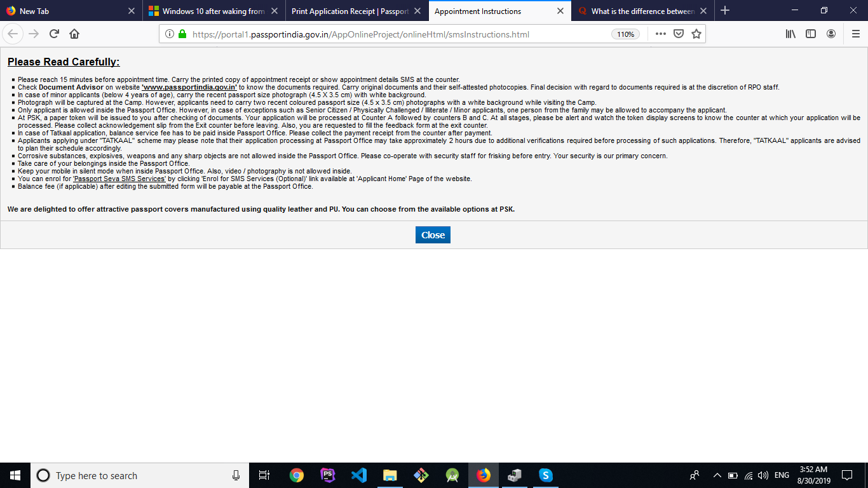Go to Firefox Home using house icon
This screenshot has width=868, height=488.
(74, 34)
